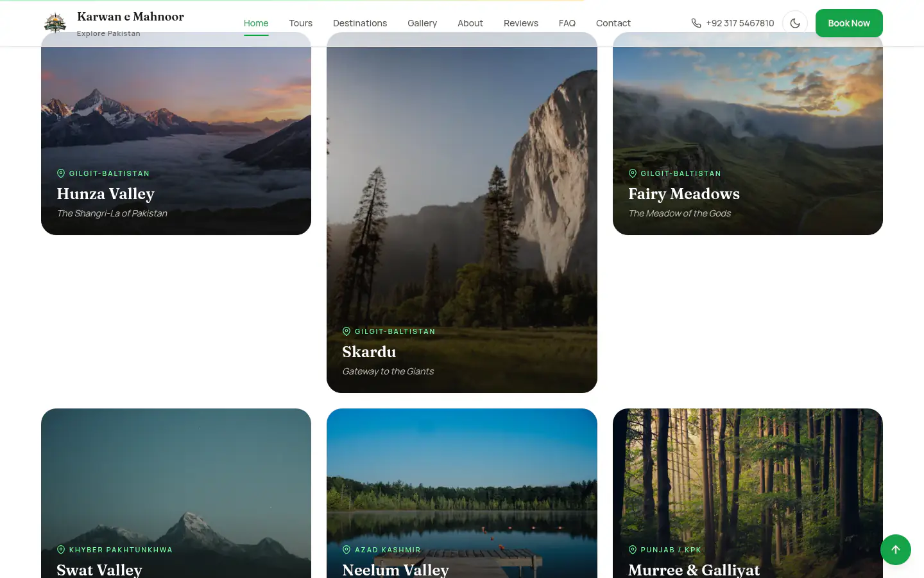Open the Fairy Meadows destination card
The height and width of the screenshot is (578, 924).
(x=748, y=134)
